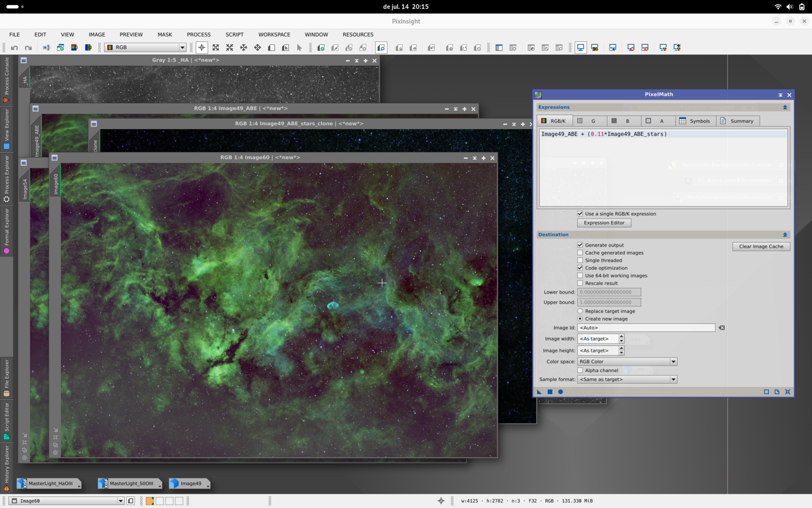Click the Expression Editor button
Image resolution: width=812 pixels, height=508 pixels.
tap(604, 223)
